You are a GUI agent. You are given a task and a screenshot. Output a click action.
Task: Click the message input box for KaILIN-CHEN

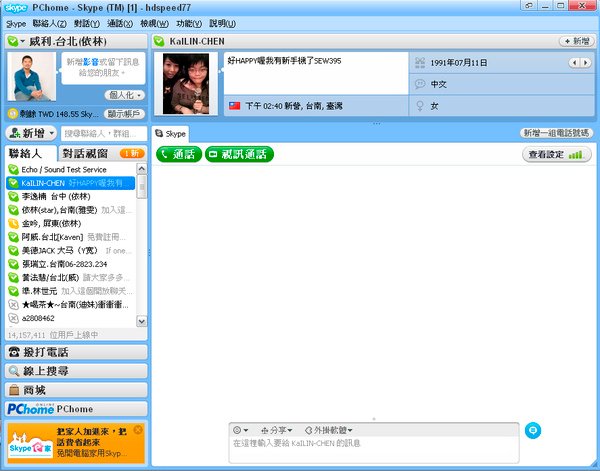[374, 449]
